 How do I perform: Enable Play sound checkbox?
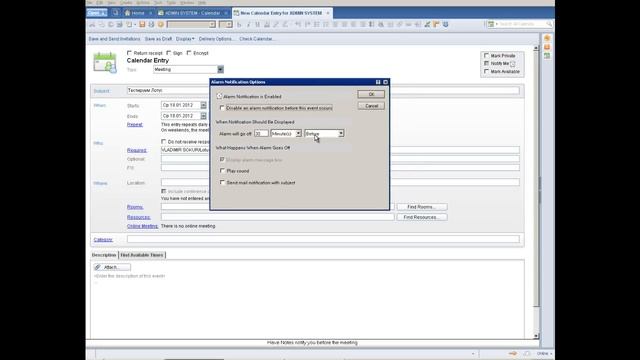pyautogui.click(x=222, y=171)
